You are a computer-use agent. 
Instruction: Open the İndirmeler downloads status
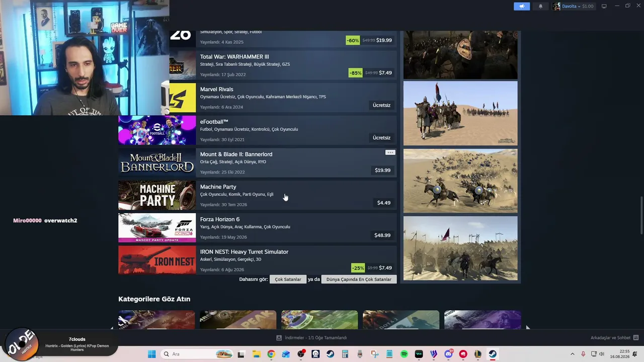click(311, 338)
